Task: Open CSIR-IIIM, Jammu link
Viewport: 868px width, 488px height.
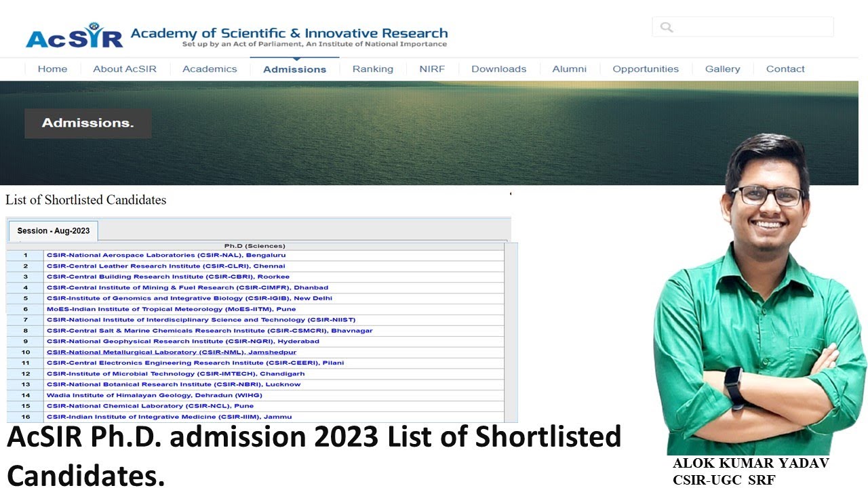Action: (169, 417)
